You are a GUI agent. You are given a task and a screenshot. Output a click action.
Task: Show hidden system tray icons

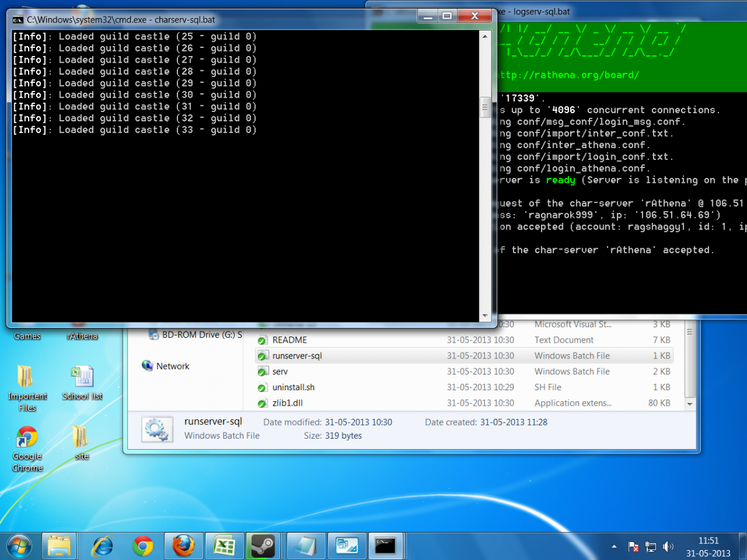[x=614, y=547]
